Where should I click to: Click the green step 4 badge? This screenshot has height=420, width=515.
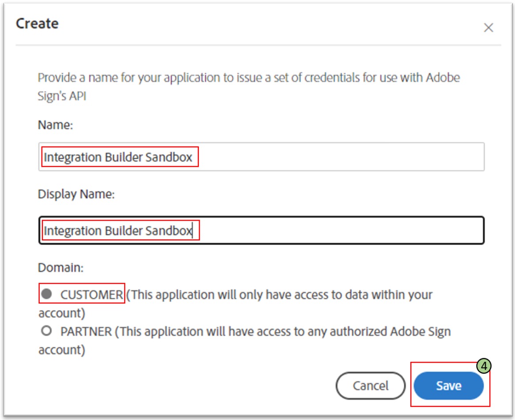tap(484, 366)
